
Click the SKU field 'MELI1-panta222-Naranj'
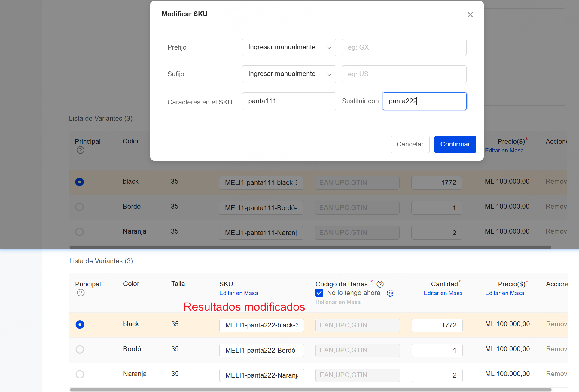click(262, 375)
